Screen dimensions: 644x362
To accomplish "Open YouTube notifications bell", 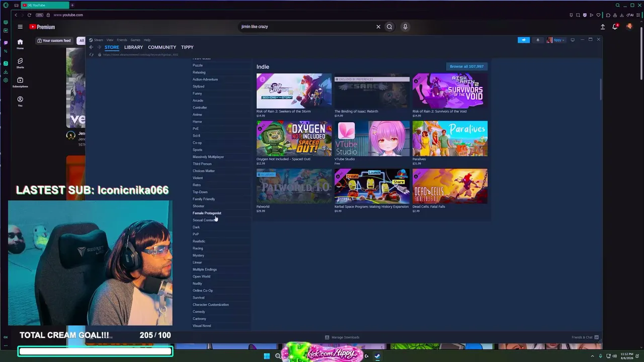I will 615,27.
